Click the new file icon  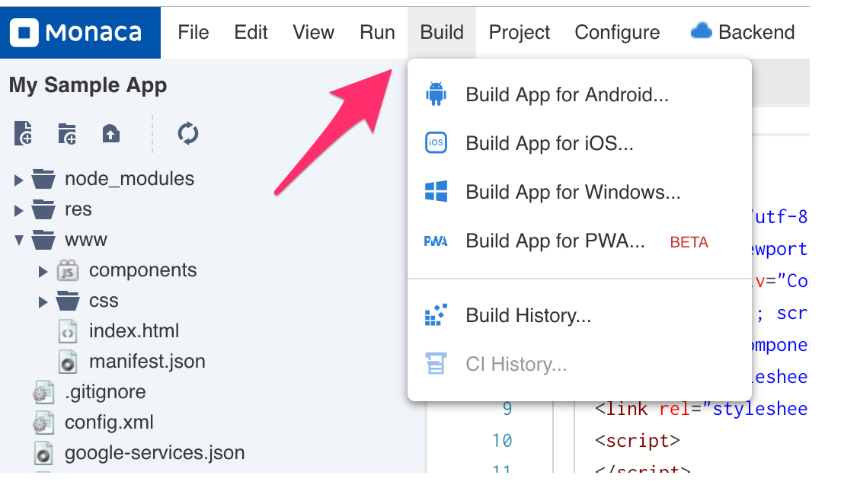click(24, 133)
